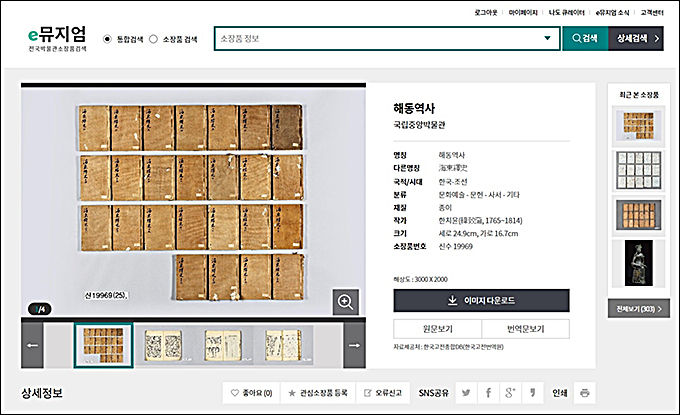Go to next thumbnail with right arrow

[x=353, y=345]
